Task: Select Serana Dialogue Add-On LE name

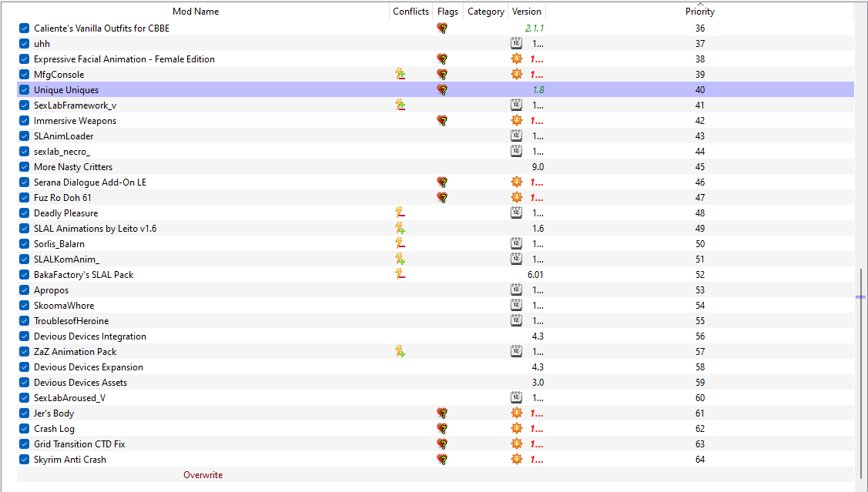Action: [90, 182]
